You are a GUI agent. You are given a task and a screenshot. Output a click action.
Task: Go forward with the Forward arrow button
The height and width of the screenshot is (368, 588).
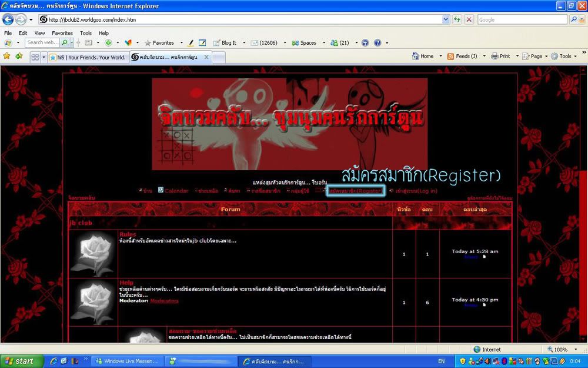pyautogui.click(x=21, y=19)
